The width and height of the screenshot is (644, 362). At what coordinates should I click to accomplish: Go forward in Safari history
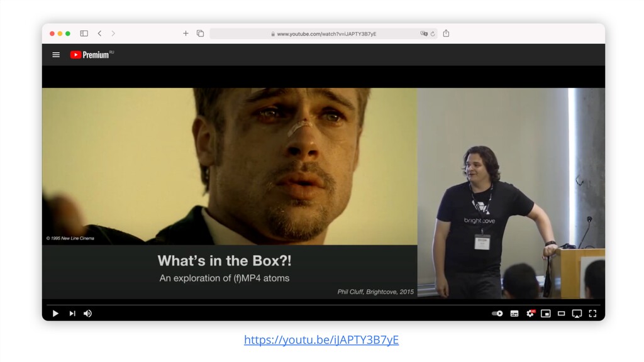[x=113, y=33]
